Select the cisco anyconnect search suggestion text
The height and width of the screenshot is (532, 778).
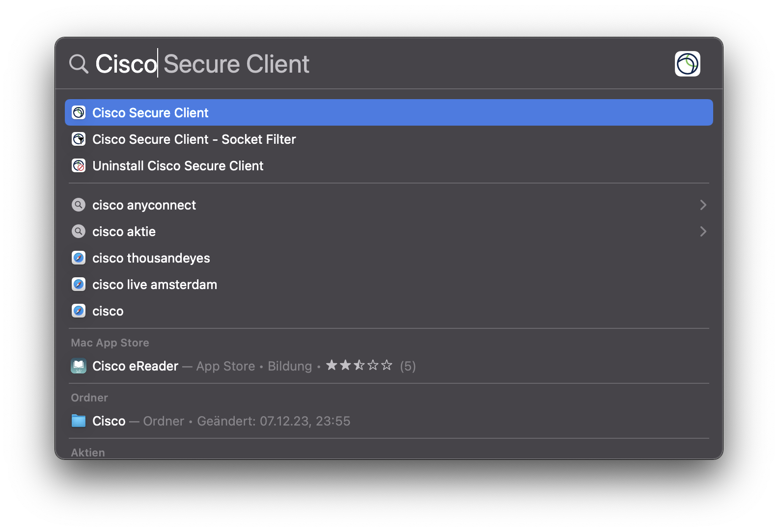(144, 205)
